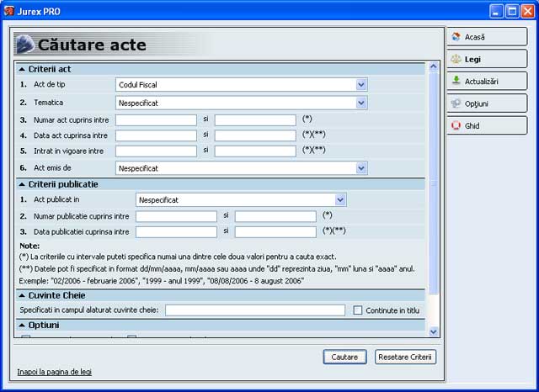Collapse the Cuvinte Cheie section
539x392 pixels.
click(x=22, y=295)
